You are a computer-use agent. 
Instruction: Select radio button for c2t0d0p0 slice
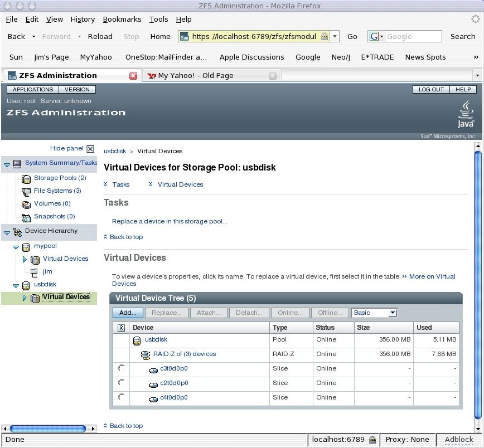coord(121,383)
